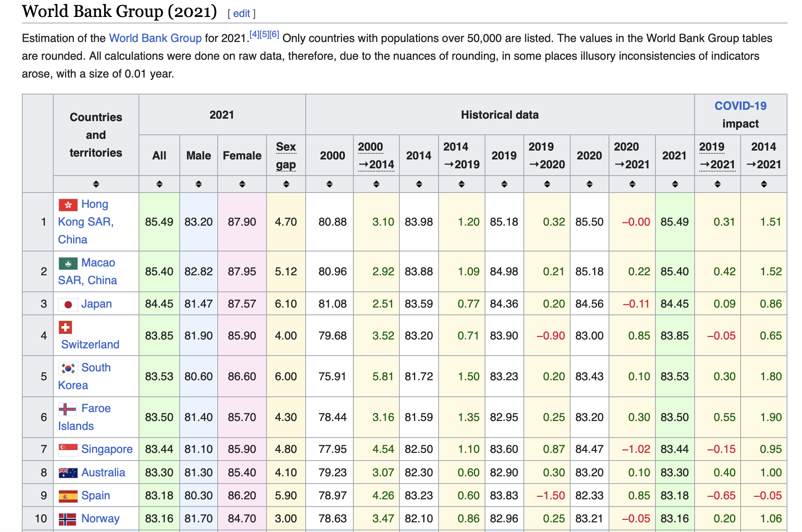The height and width of the screenshot is (532, 802).
Task: Sort by historical 2000 column arrows
Action: (x=330, y=184)
